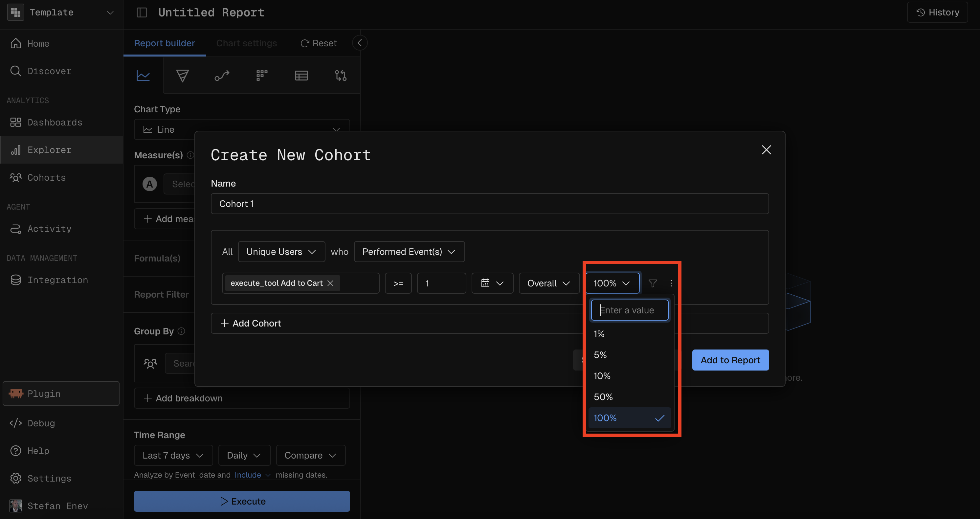Click the Stefan Enev profile avatar
The image size is (980, 519).
click(15, 506)
